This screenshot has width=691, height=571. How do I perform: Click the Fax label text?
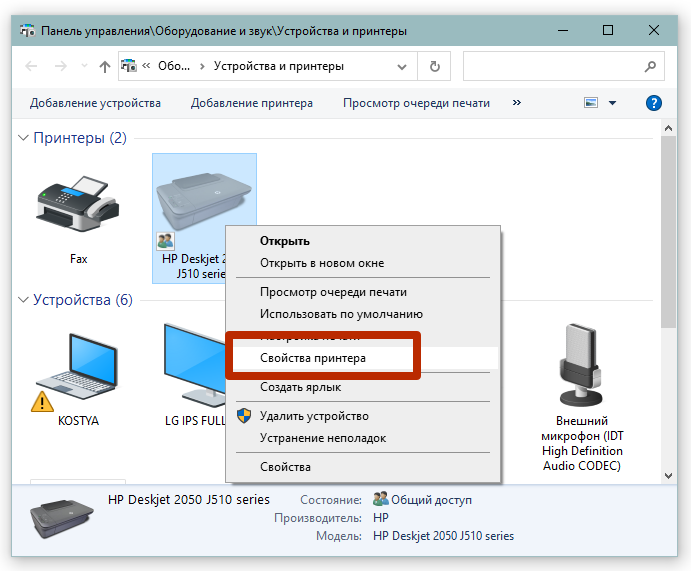[x=78, y=259]
